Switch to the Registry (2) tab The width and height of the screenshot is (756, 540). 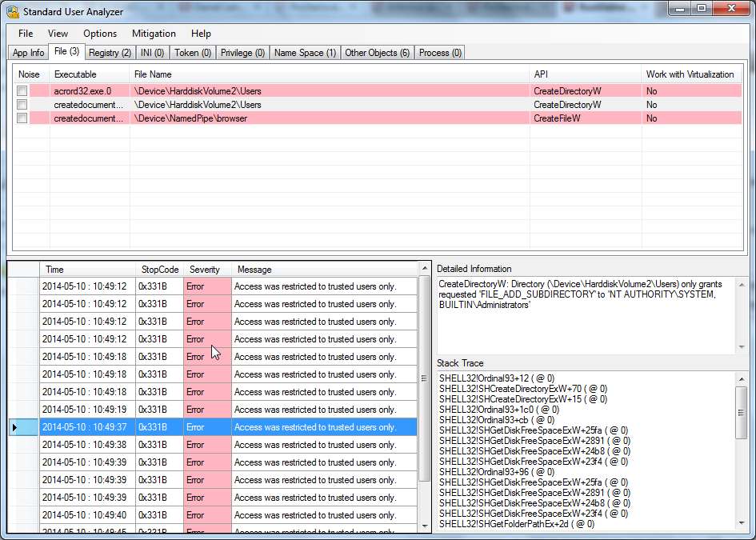tap(110, 53)
